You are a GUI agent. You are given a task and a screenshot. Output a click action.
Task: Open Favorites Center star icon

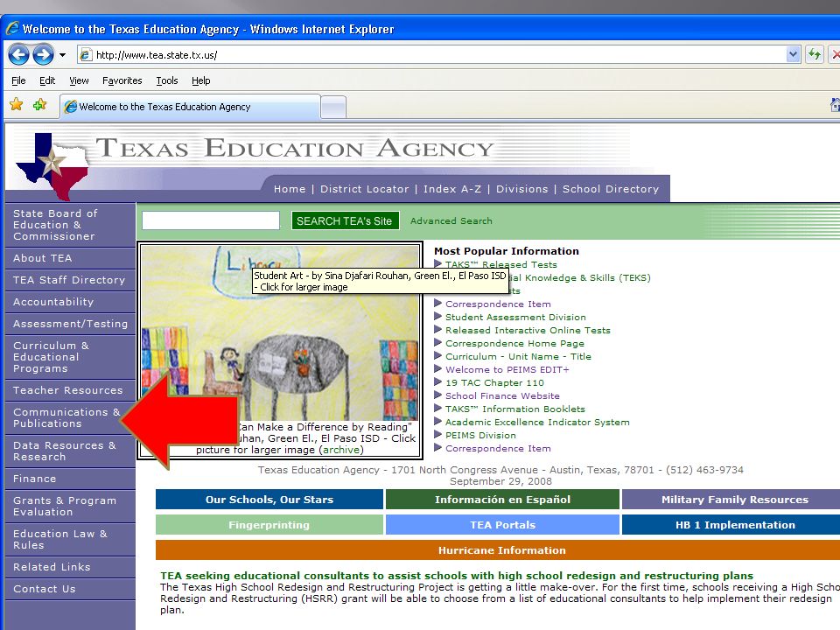pos(17,104)
